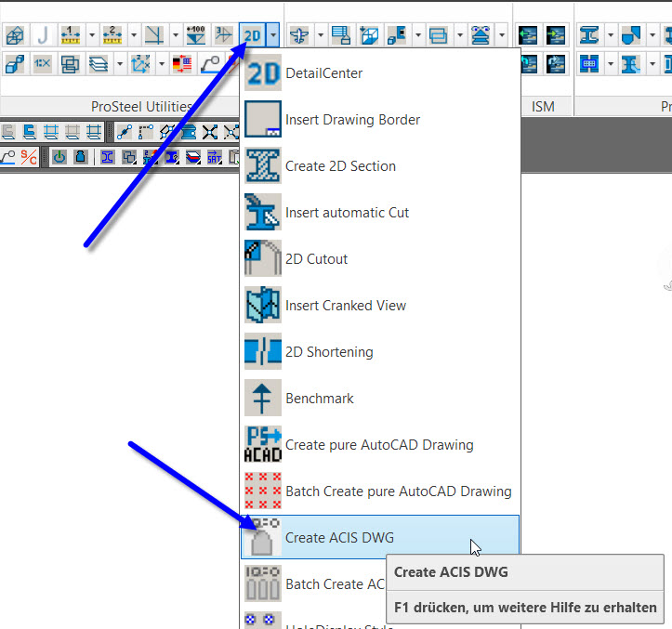Click the ISM panel label

pos(543,106)
